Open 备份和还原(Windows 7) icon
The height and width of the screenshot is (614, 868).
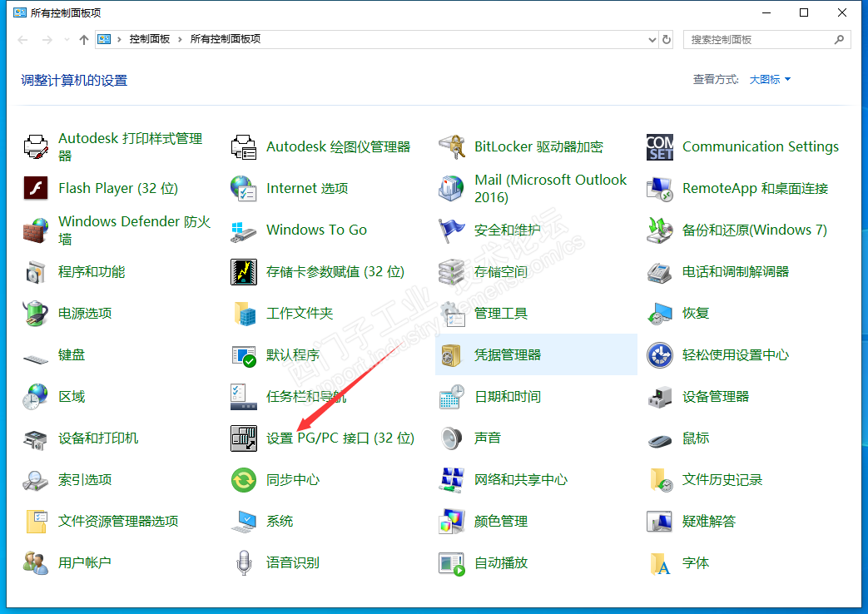[x=660, y=230]
